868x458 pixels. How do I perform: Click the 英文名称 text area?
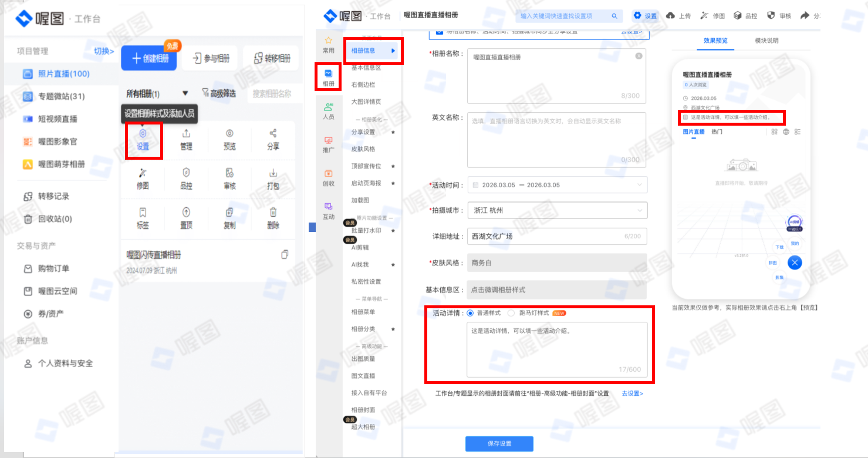556,140
